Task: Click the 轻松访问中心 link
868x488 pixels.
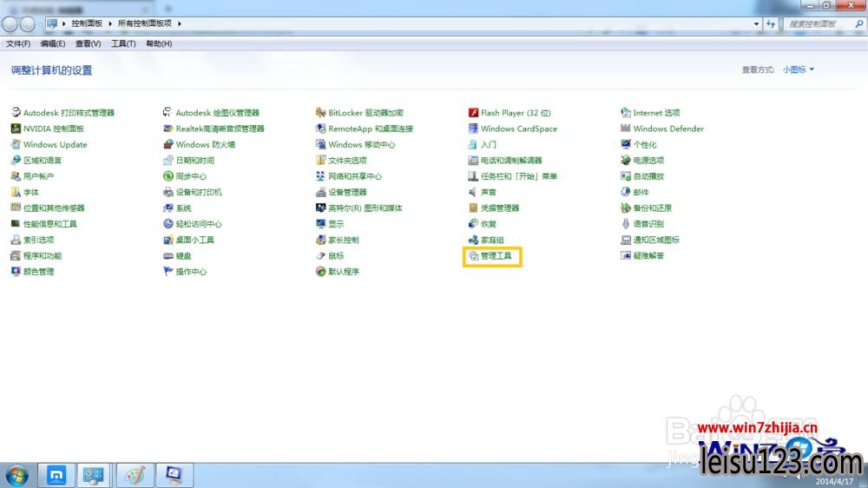Action: click(x=199, y=224)
